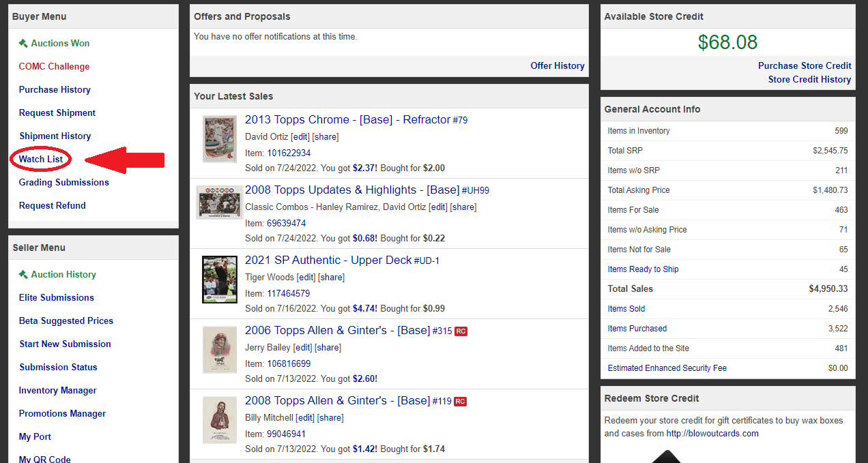View Offer History
The width and height of the screenshot is (868, 463).
(x=558, y=65)
